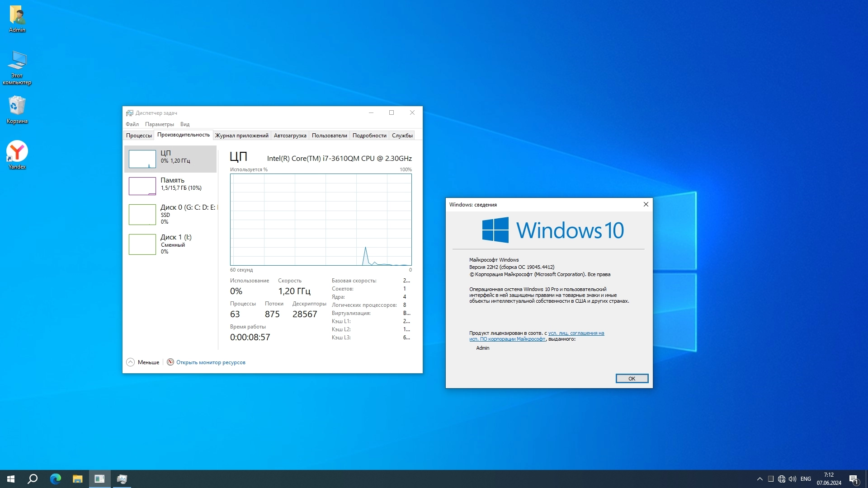This screenshot has height=488, width=868.
Task: Select the Диск 1 (I:) performance item
Action: [x=171, y=244]
